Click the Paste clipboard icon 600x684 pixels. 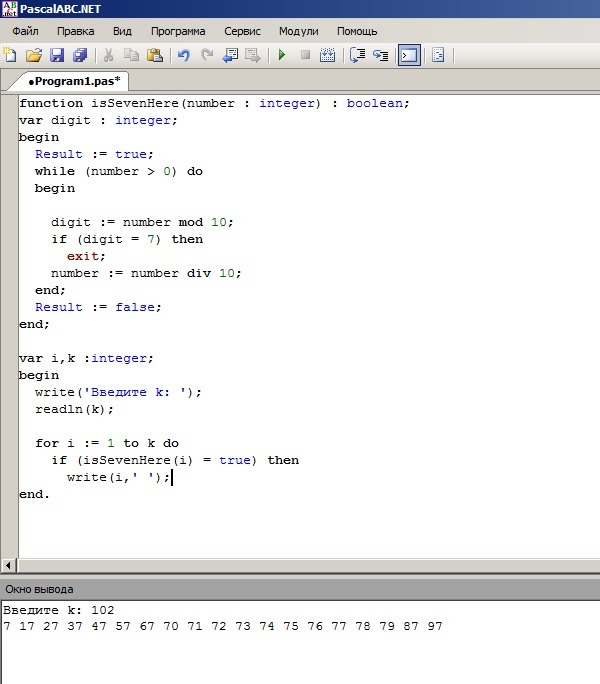(154, 55)
